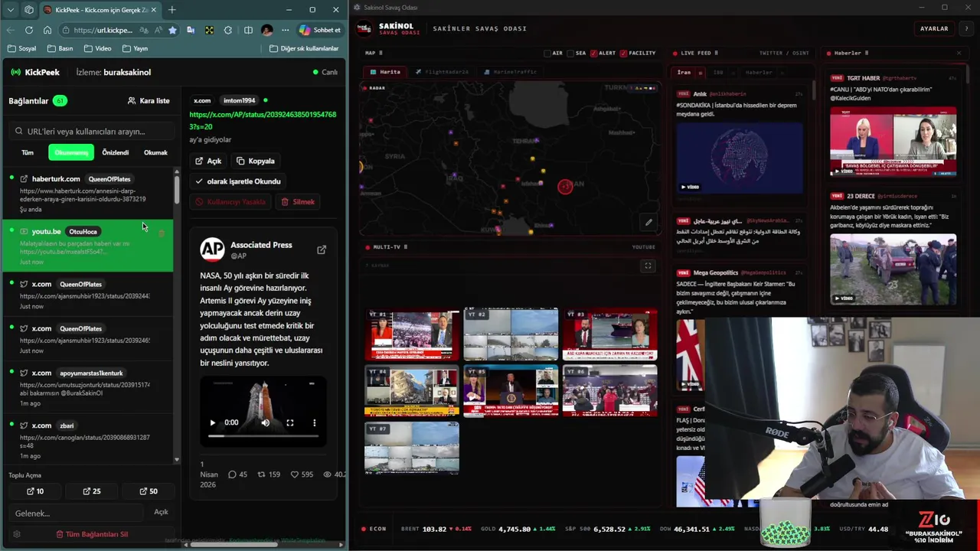980x551 pixels.
Task: Delete the link with Silmek button
Action: 298,202
